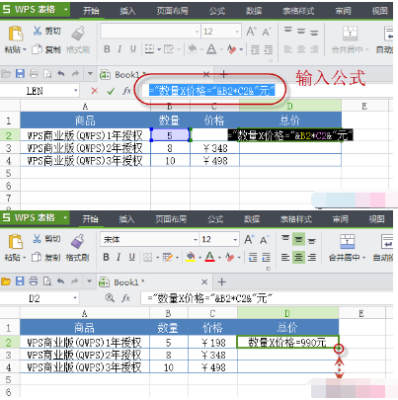Viewport: 398px width, 400px height.
Task: Confirm formula entry with the green checkmark icon
Action: click(111, 91)
